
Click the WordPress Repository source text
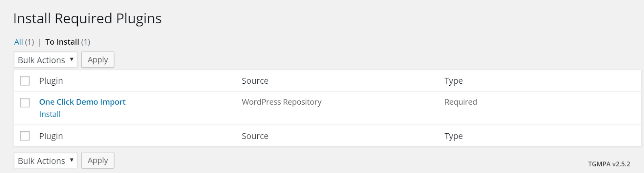coord(281,102)
